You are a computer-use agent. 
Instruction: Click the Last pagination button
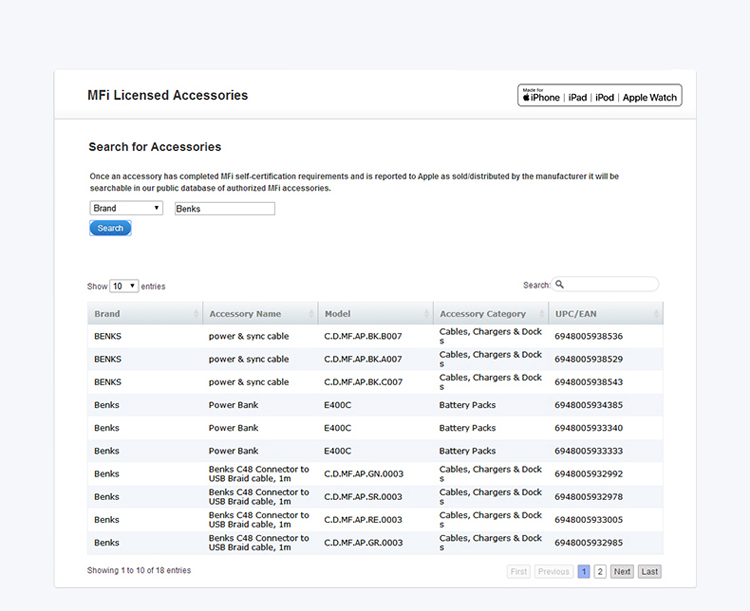coord(650,571)
